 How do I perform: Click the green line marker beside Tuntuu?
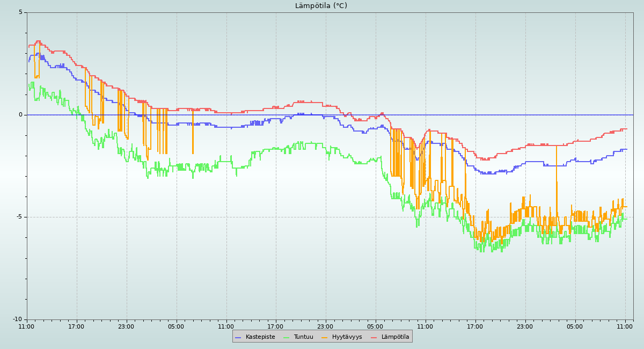pos(286,337)
